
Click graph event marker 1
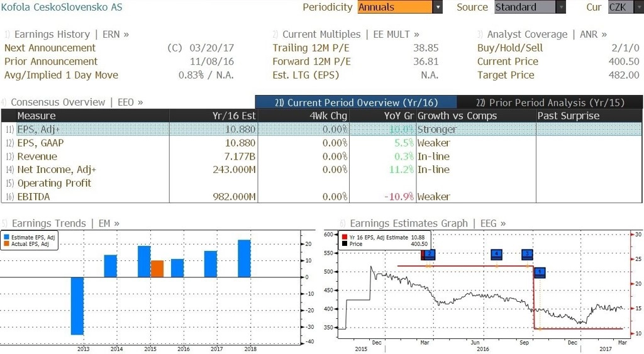point(540,272)
